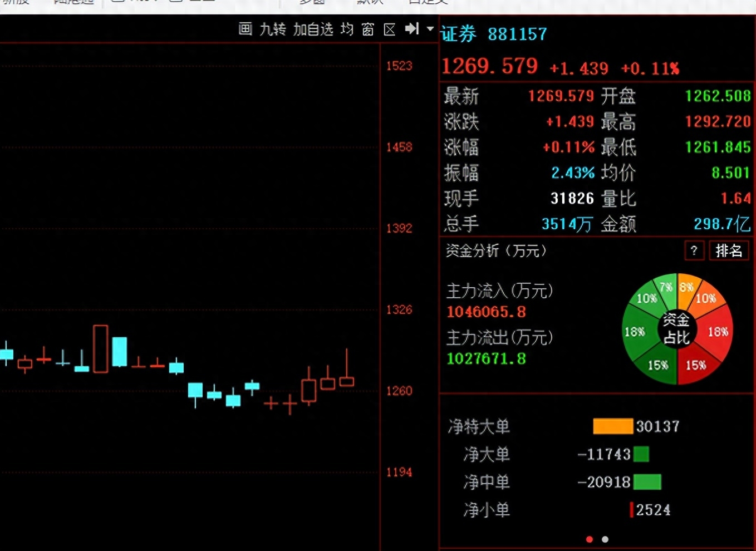Click the 振幅 value 2.43%
The height and width of the screenshot is (551, 756).
[573, 173]
